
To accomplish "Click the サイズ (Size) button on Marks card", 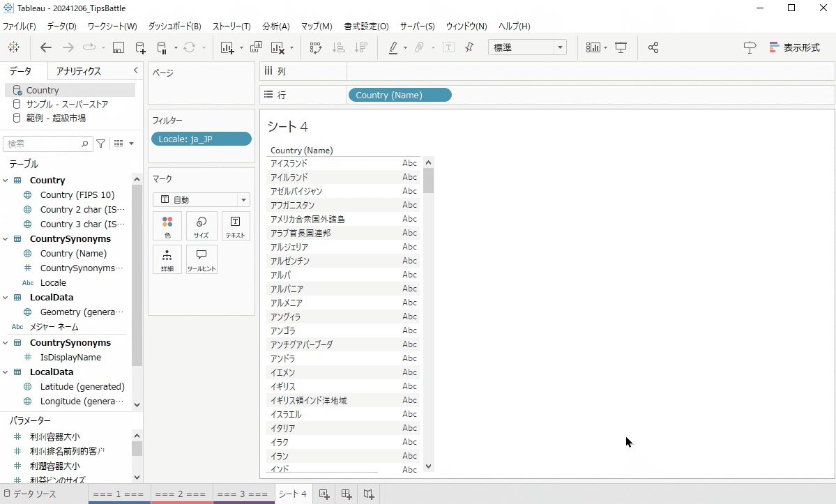I will click(201, 225).
